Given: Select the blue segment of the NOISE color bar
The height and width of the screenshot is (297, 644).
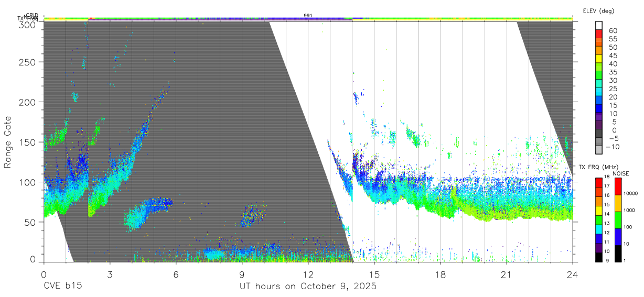Looking at the screenshot, I should coord(618,237).
